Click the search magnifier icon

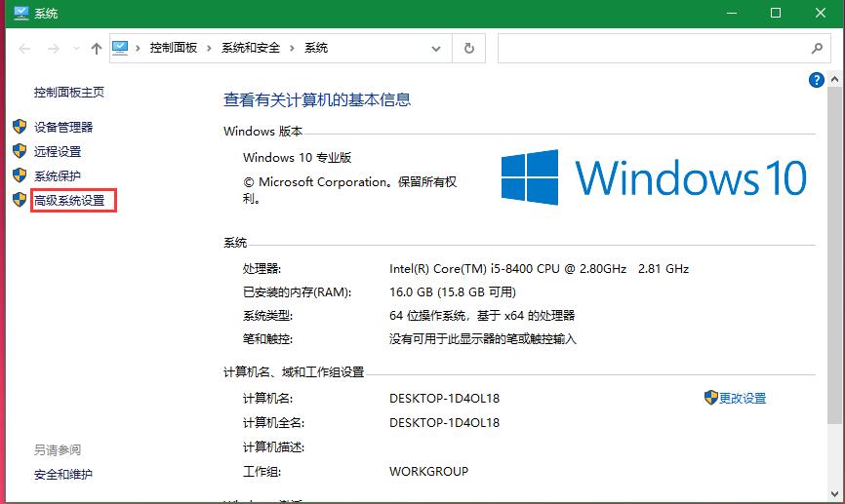pyautogui.click(x=817, y=49)
